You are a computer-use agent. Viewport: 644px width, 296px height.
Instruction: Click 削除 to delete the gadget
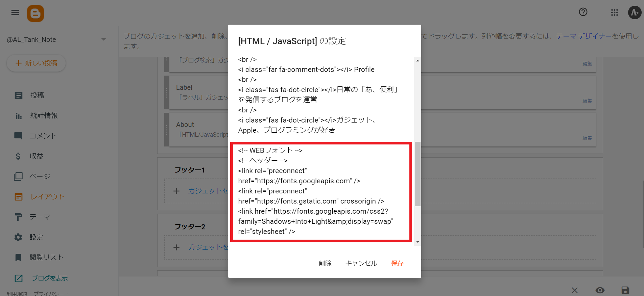(325, 263)
